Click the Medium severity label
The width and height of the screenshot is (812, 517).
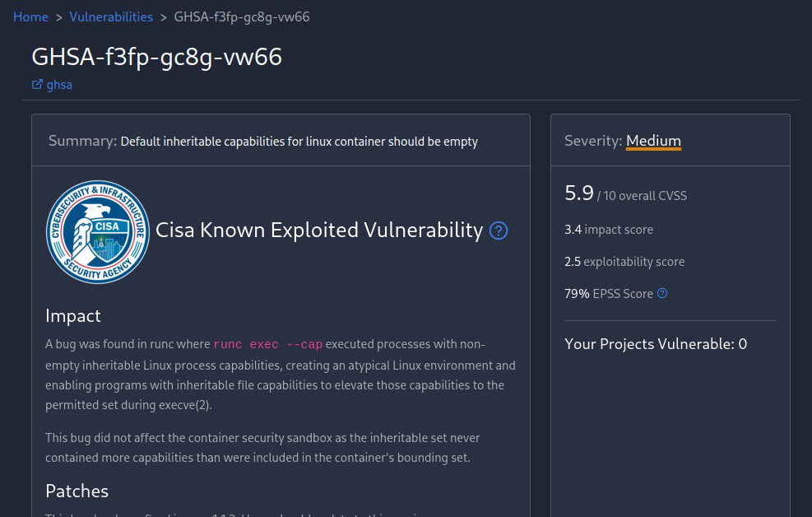point(653,141)
